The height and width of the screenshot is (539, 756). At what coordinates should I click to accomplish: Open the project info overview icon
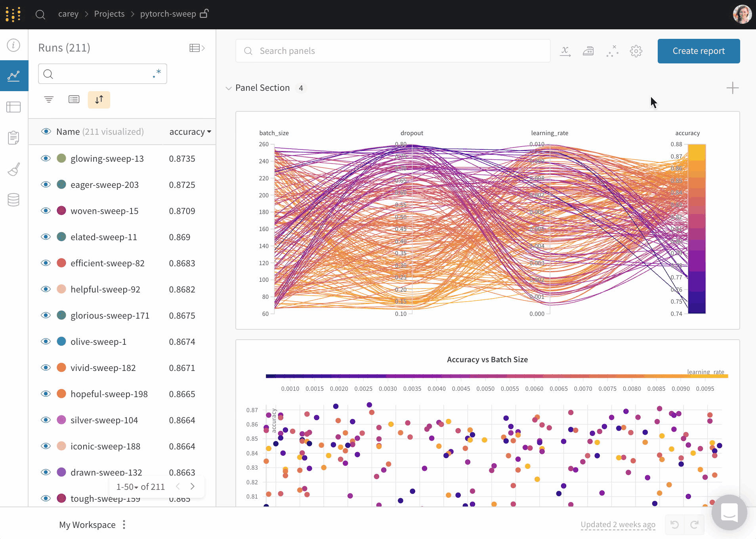coord(13,45)
